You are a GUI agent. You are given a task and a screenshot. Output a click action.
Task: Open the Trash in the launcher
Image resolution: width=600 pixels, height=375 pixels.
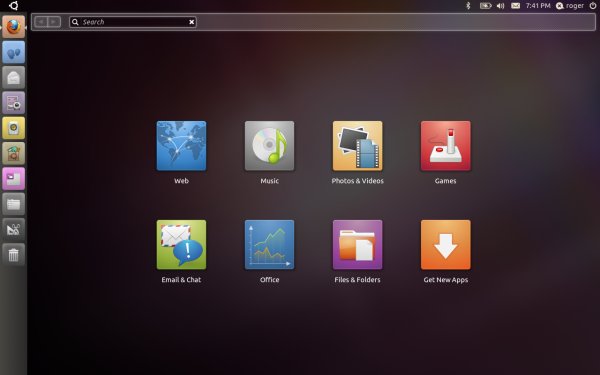coord(13,254)
